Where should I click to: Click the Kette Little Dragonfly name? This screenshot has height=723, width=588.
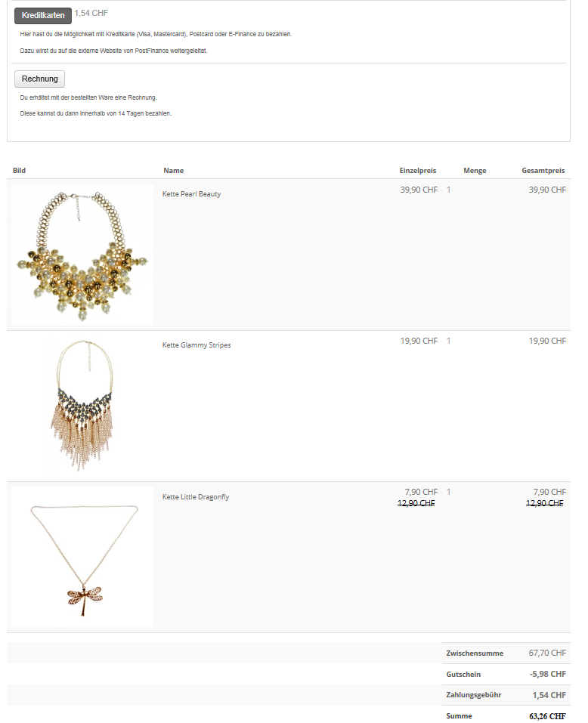coord(196,496)
